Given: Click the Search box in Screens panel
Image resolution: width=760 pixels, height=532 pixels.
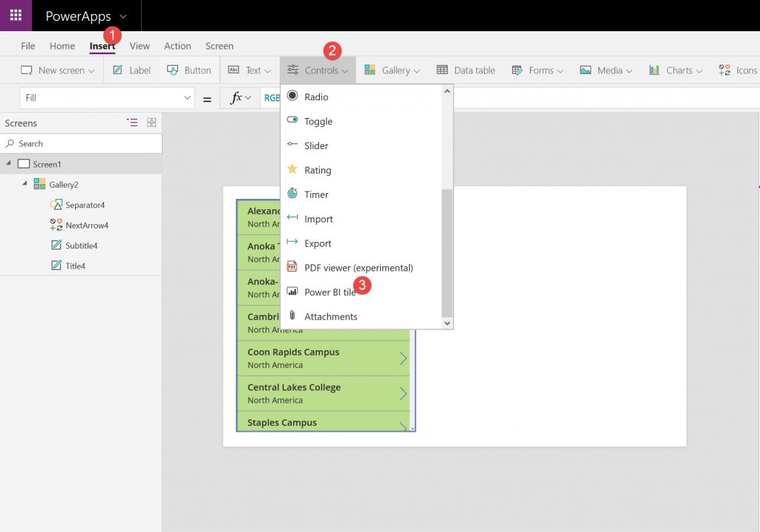Looking at the screenshot, I should pyautogui.click(x=82, y=143).
